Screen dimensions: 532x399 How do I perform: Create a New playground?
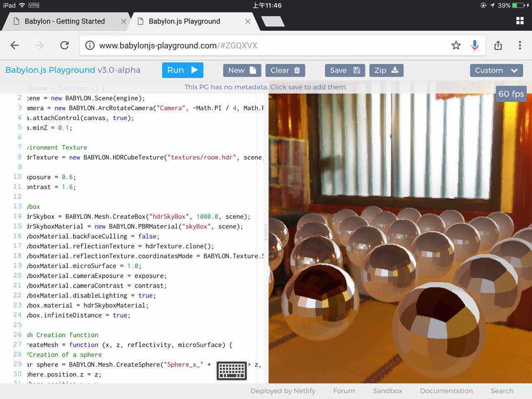(x=242, y=70)
